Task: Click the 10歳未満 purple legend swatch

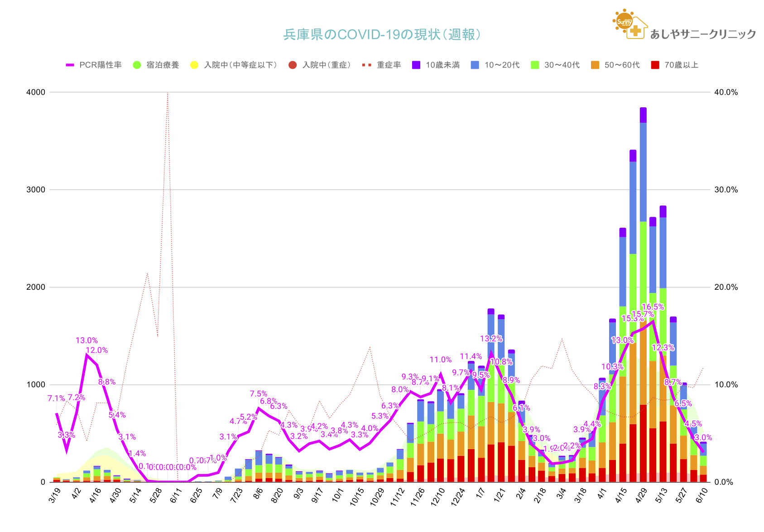Action: pyautogui.click(x=416, y=65)
